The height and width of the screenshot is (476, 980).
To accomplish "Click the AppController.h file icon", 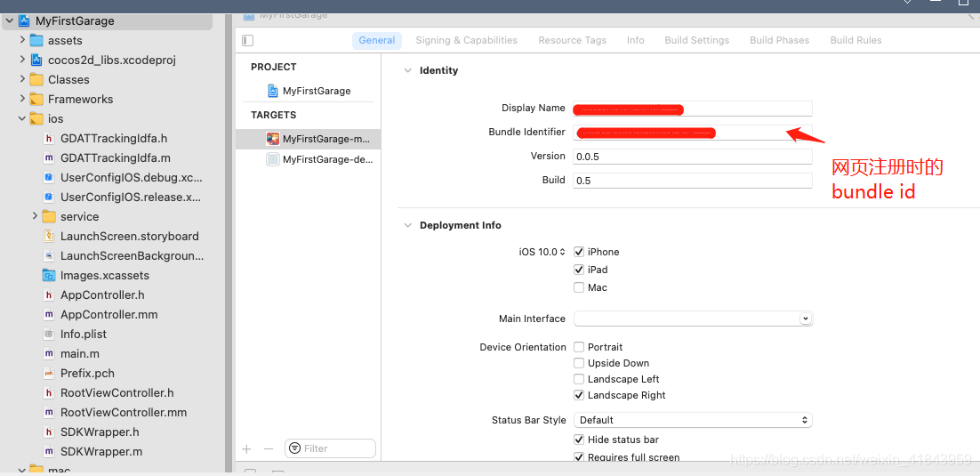I will coord(49,294).
